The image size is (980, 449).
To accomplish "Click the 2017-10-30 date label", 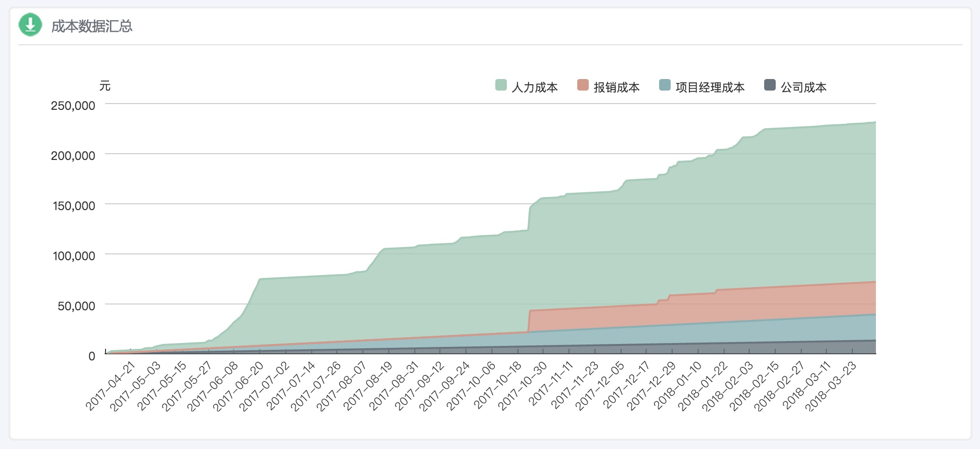I will 522,386.
